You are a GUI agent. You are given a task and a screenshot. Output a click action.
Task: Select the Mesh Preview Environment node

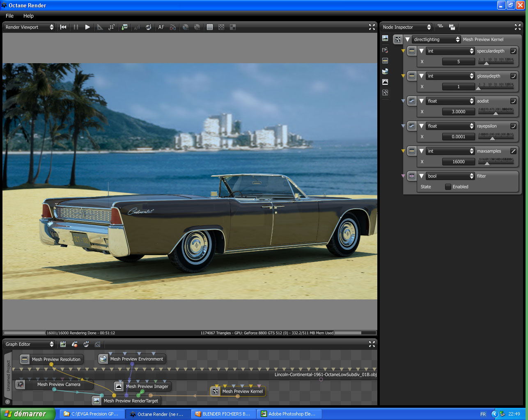tap(132, 359)
